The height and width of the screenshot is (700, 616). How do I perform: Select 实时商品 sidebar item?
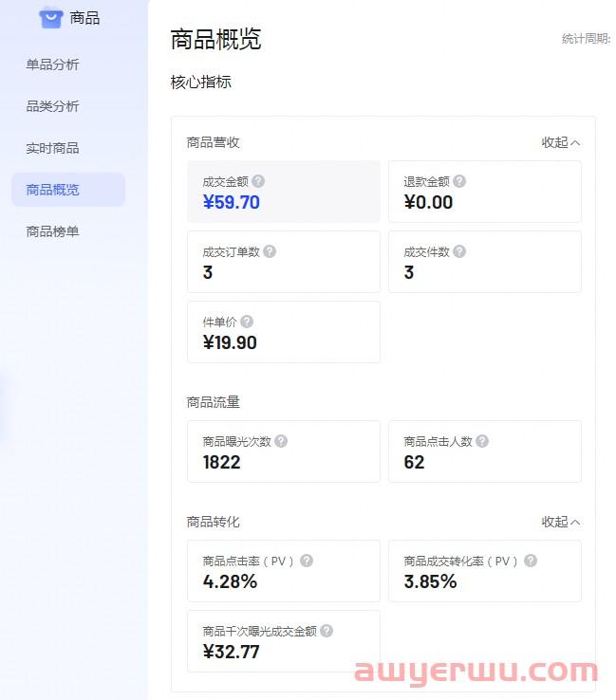[x=52, y=148]
